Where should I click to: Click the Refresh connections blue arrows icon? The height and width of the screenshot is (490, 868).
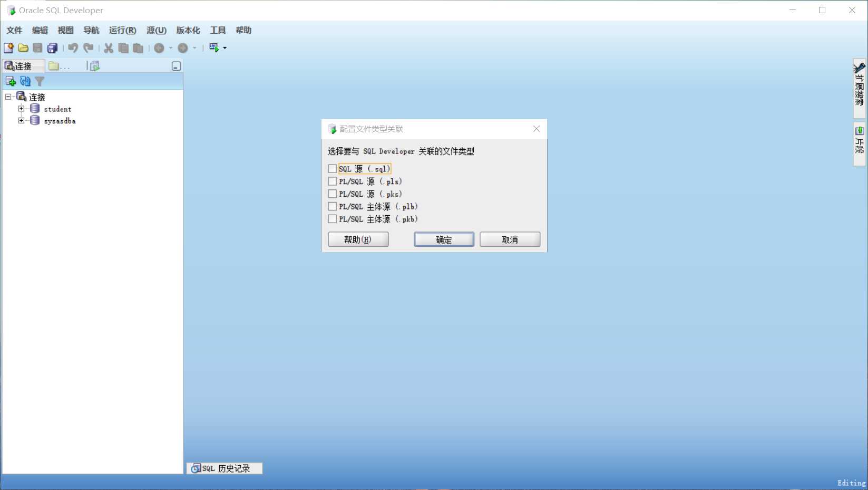click(25, 81)
